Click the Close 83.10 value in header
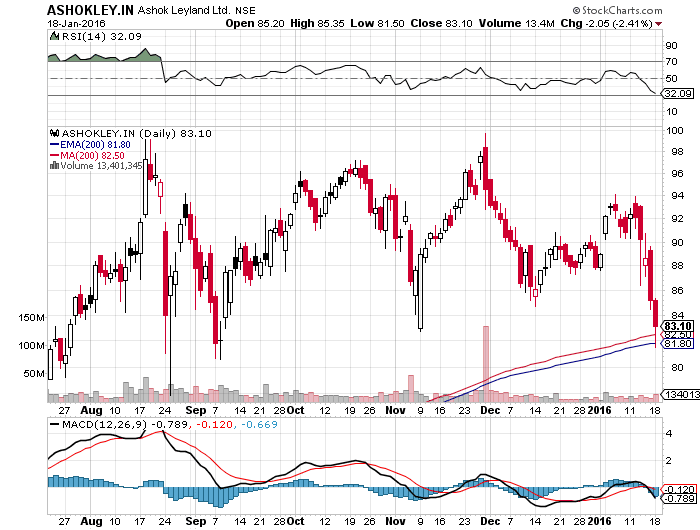The image size is (700, 530). 441,23
